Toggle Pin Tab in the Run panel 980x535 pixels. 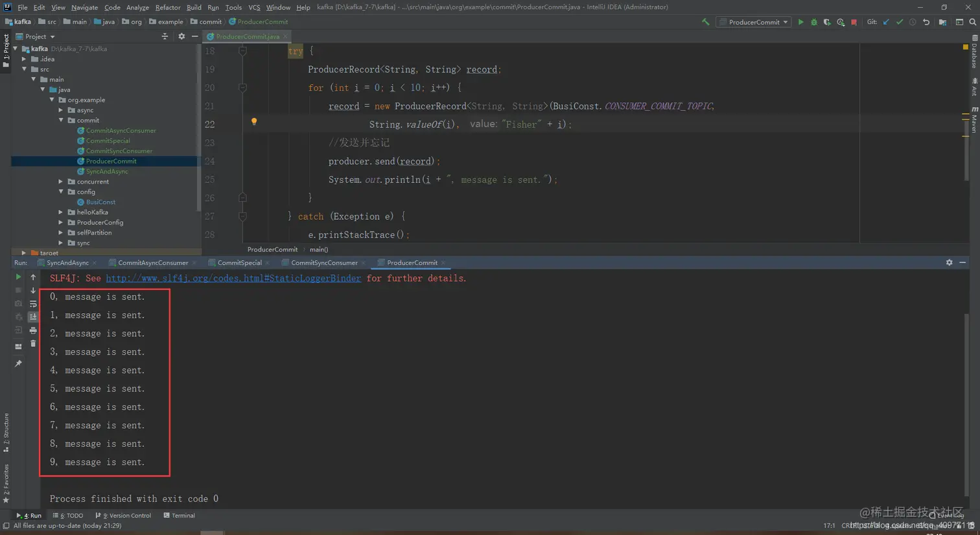18,364
